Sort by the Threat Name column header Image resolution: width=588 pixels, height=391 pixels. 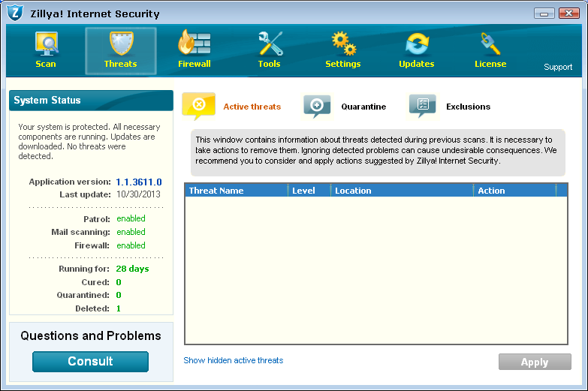coord(237,191)
